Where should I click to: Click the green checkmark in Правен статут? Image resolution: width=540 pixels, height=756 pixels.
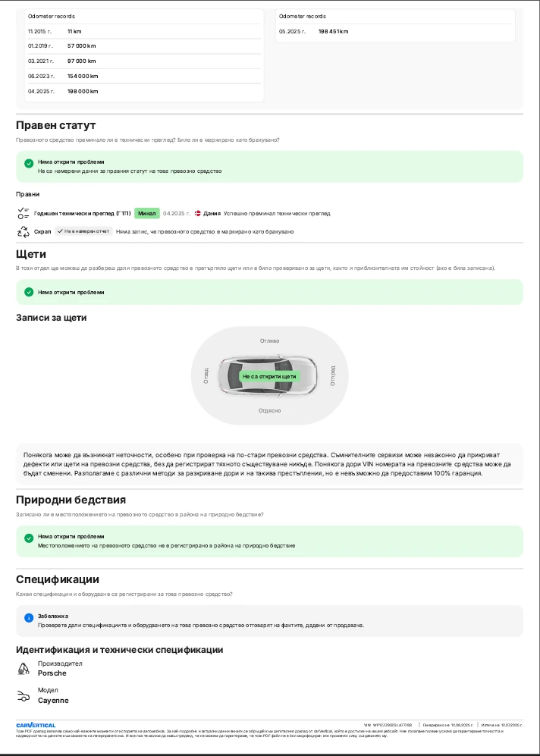click(28, 163)
